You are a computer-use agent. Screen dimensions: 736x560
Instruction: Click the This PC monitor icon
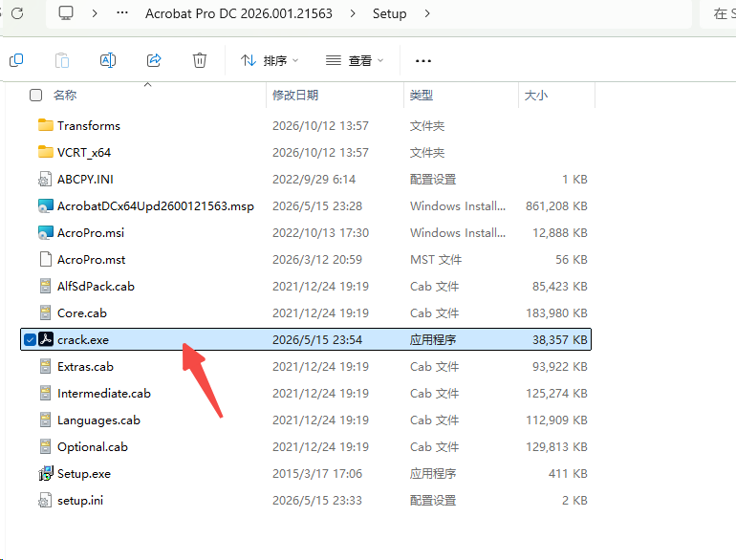pyautogui.click(x=66, y=12)
